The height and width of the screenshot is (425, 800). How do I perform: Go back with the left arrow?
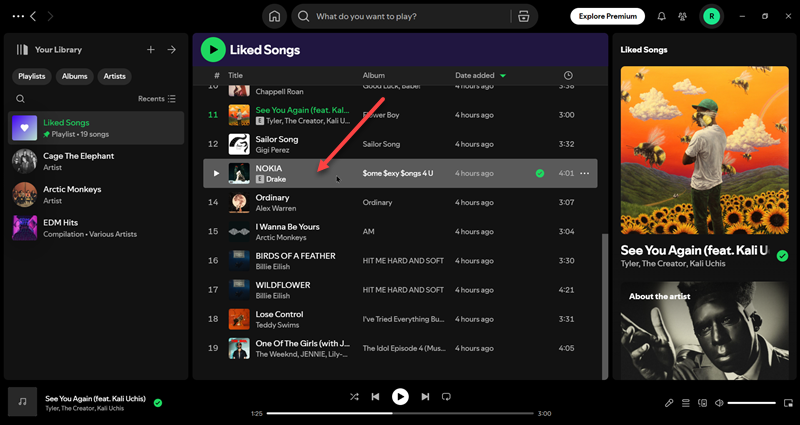[x=33, y=16]
